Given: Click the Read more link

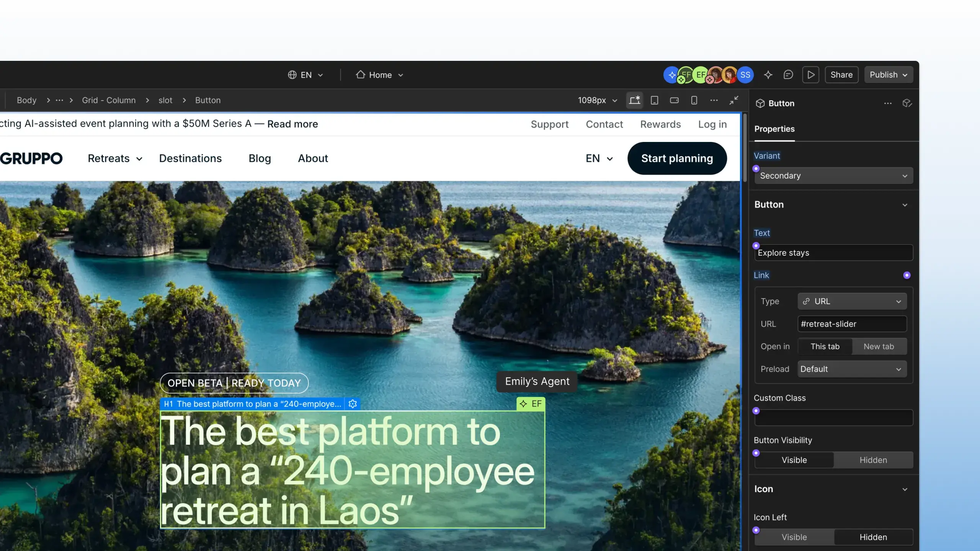Looking at the screenshot, I should (292, 124).
